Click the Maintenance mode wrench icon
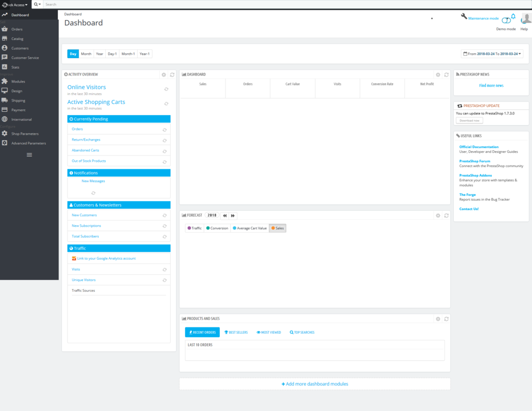 click(464, 17)
